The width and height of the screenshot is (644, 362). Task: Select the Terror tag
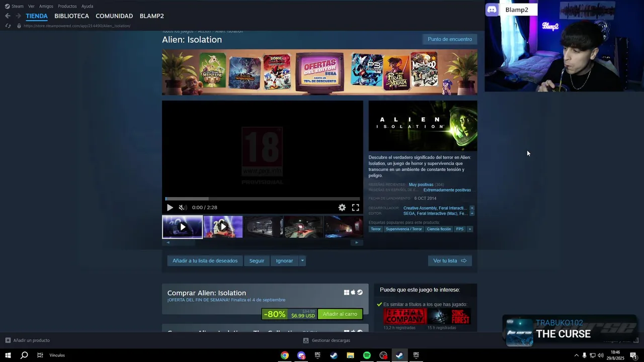coord(376,229)
